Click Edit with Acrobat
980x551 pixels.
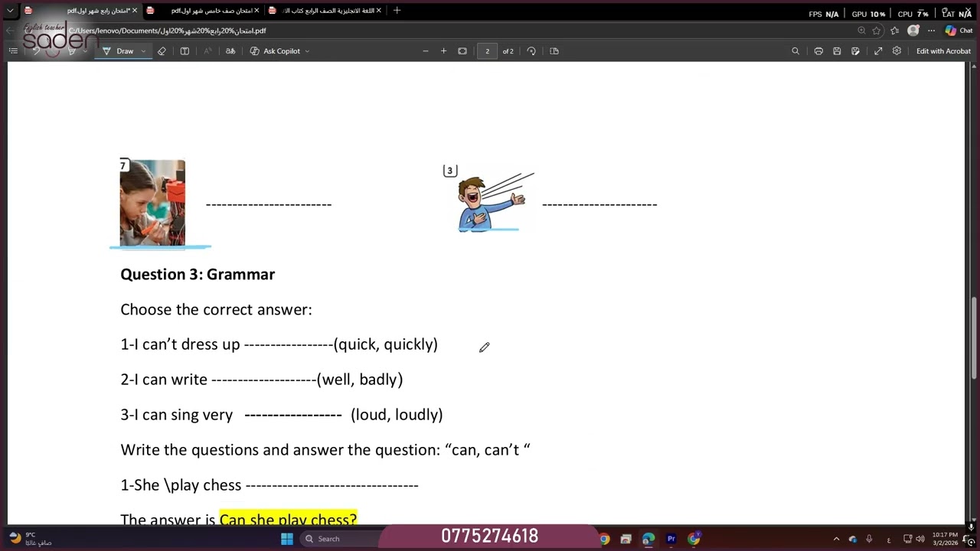[943, 51]
